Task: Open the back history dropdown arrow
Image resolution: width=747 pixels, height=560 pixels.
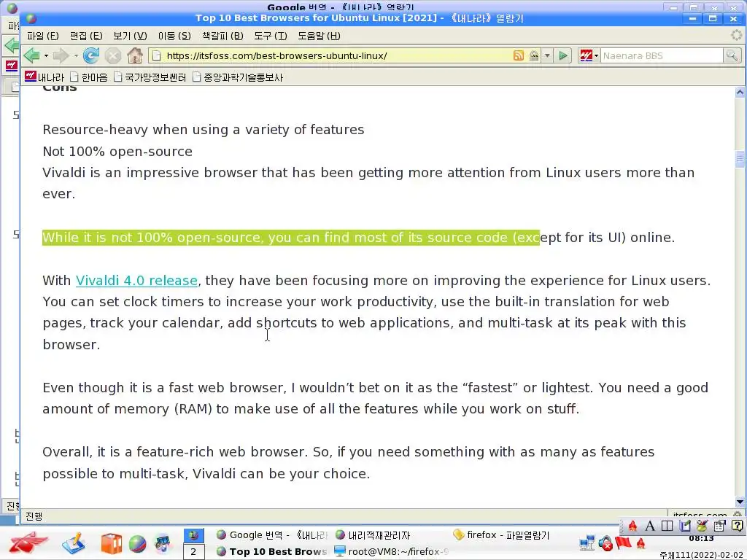Action: [x=46, y=55]
